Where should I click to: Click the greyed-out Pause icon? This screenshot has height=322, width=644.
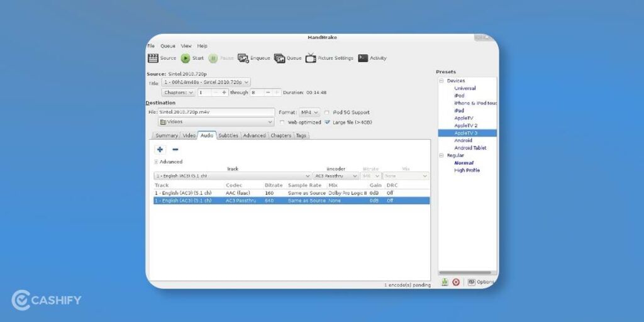[213, 58]
